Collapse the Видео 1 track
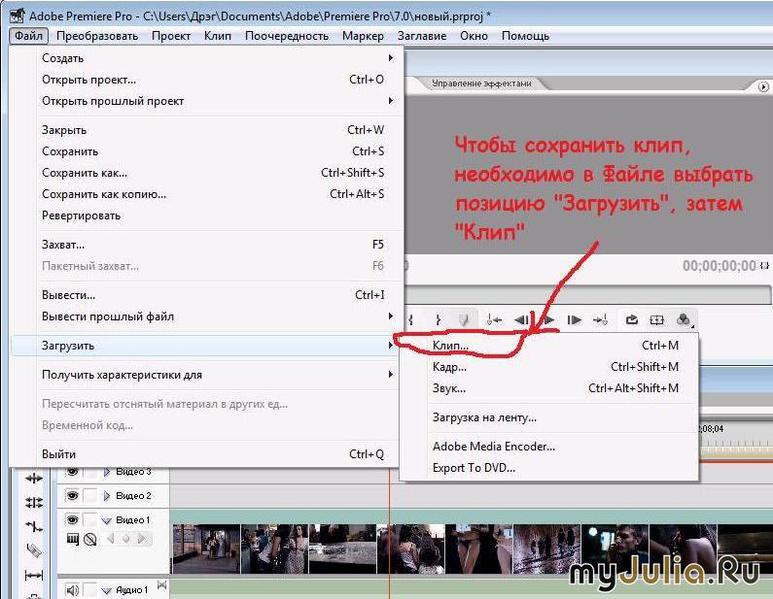 pos(106,520)
